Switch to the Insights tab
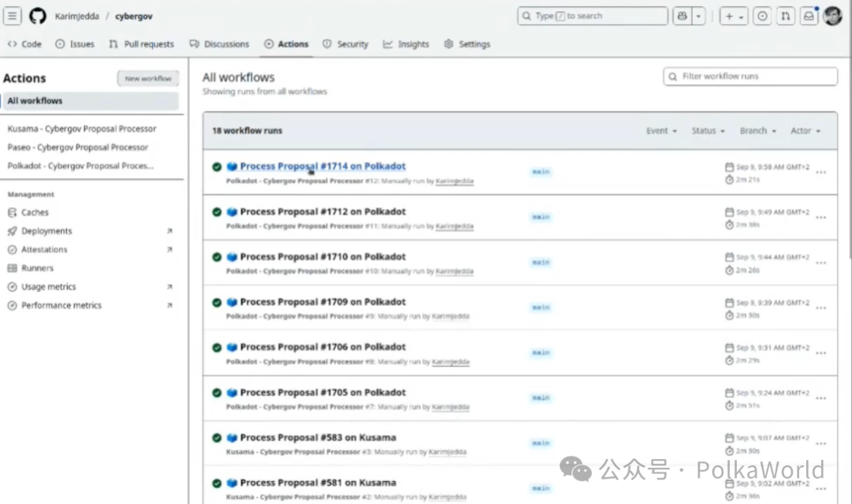 pyautogui.click(x=406, y=44)
